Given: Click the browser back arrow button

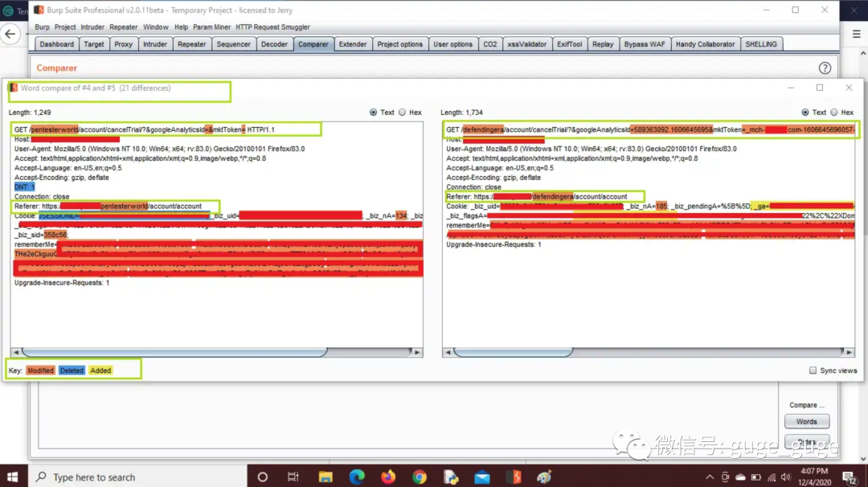Looking at the screenshot, I should (10, 35).
